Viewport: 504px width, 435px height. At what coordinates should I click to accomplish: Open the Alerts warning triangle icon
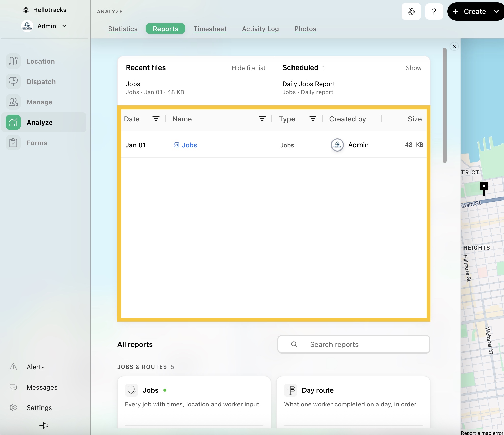click(x=13, y=367)
